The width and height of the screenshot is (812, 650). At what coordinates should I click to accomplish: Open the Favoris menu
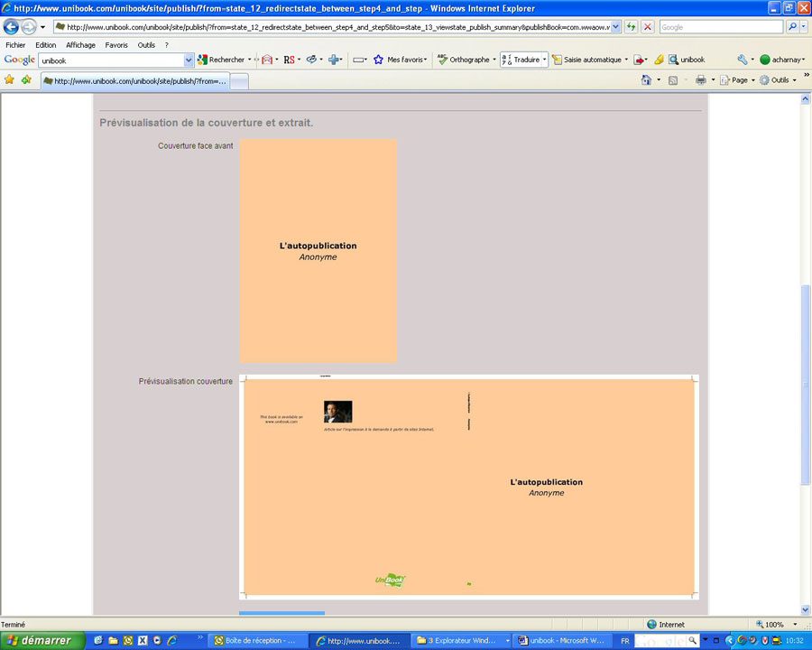point(116,44)
